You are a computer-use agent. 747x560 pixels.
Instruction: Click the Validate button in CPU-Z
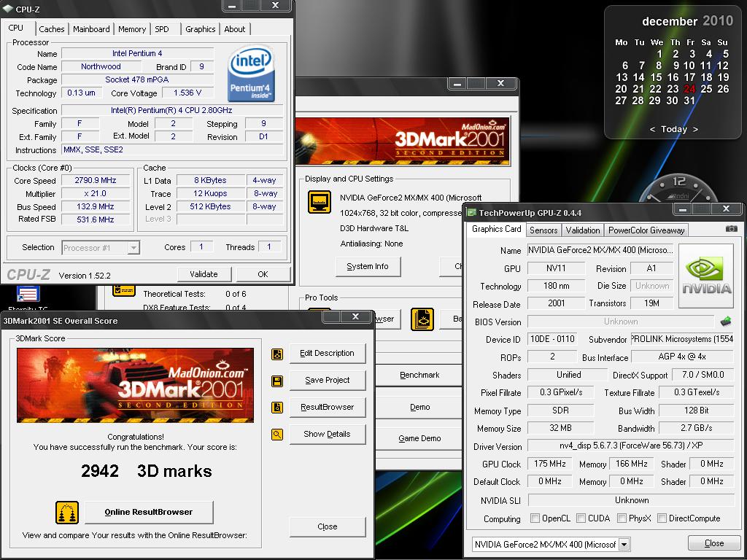pos(204,274)
